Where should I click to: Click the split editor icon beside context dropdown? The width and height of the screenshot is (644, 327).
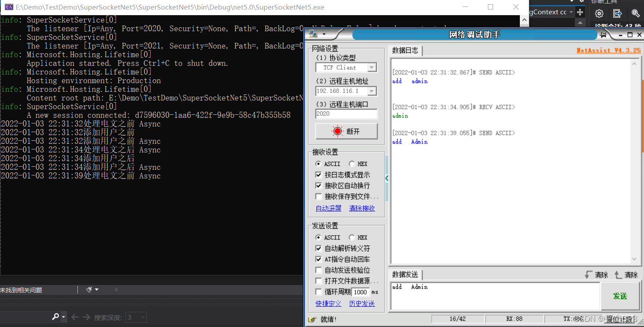(x=580, y=13)
